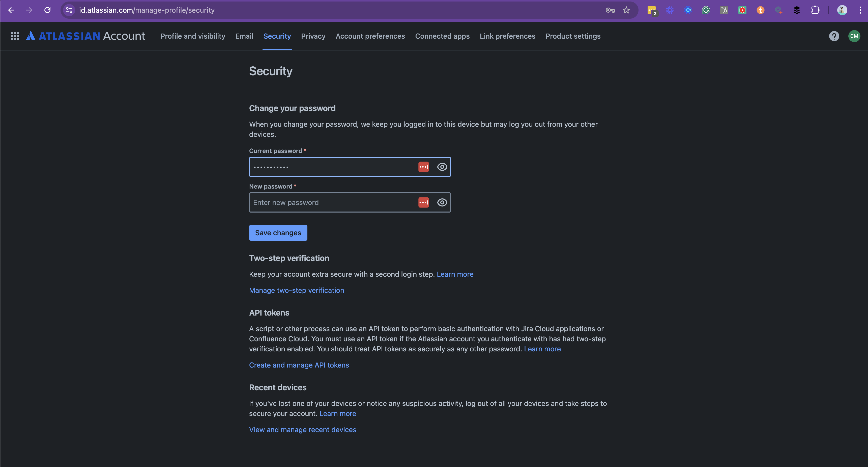This screenshot has height=467, width=868.
Task: Reveal the new password with the eye toggle
Action: point(442,203)
